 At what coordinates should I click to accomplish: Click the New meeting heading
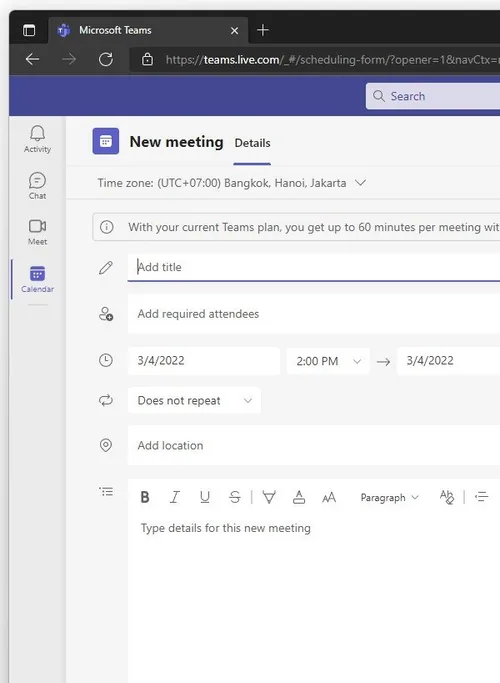click(176, 142)
